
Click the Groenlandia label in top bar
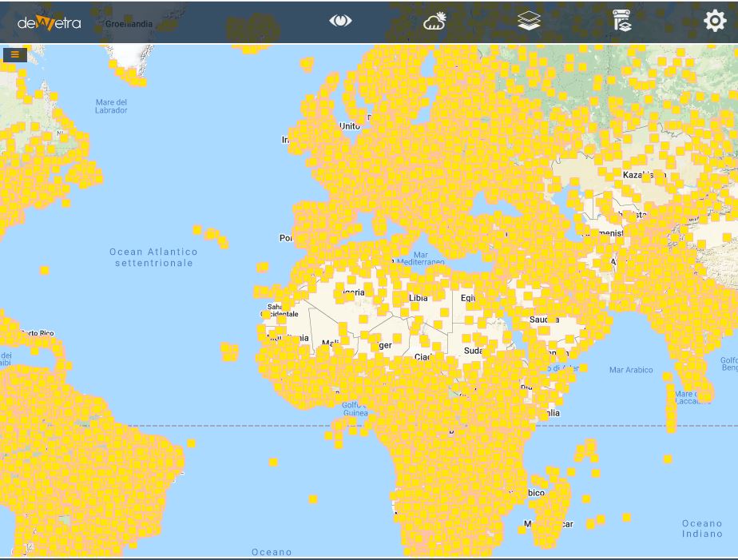[x=129, y=24]
